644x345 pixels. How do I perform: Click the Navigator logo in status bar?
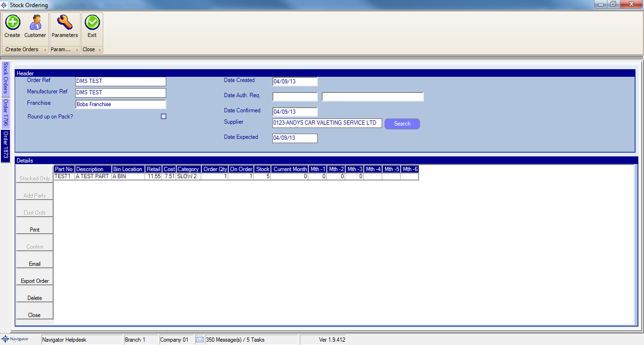coord(15,339)
